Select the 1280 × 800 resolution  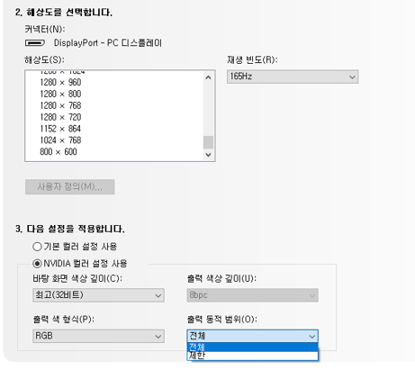coord(60,94)
